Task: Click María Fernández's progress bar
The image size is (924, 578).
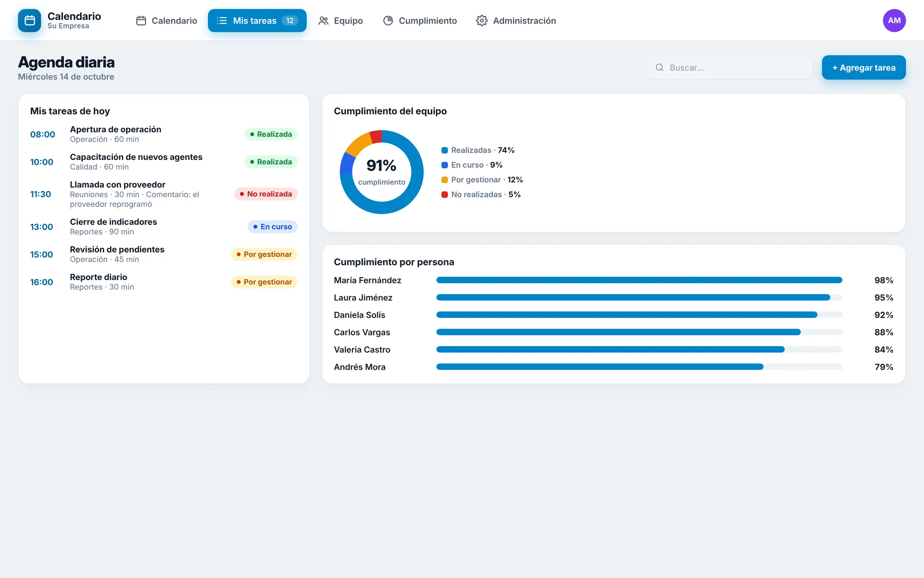Action: 639,280
